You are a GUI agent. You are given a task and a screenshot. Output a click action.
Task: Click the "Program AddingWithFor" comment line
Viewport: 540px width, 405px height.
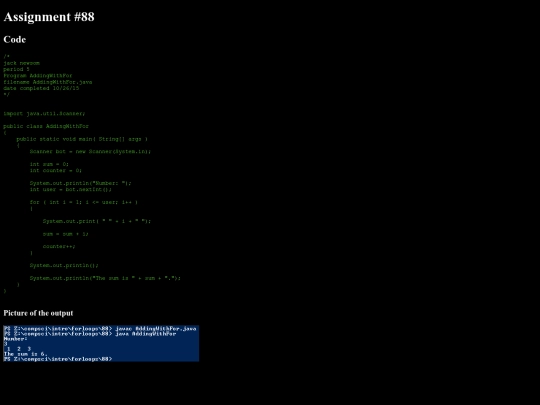click(38, 75)
